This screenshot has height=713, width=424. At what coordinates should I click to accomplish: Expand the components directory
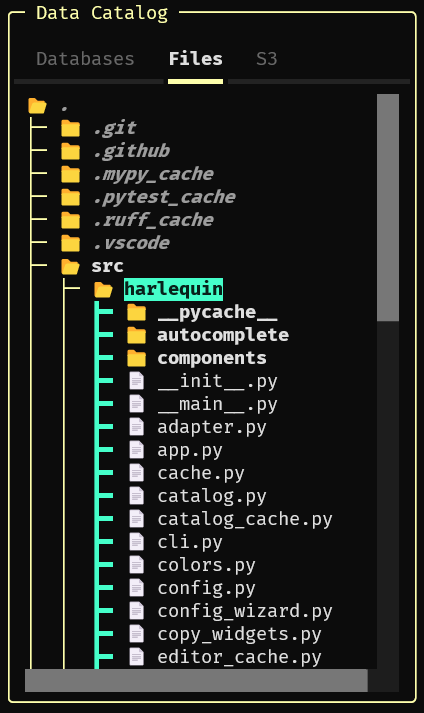tap(212, 359)
